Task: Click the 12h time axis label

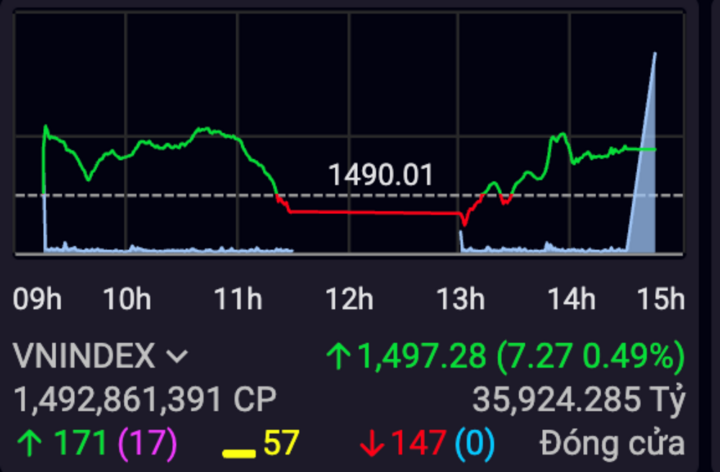Action: [x=349, y=299]
